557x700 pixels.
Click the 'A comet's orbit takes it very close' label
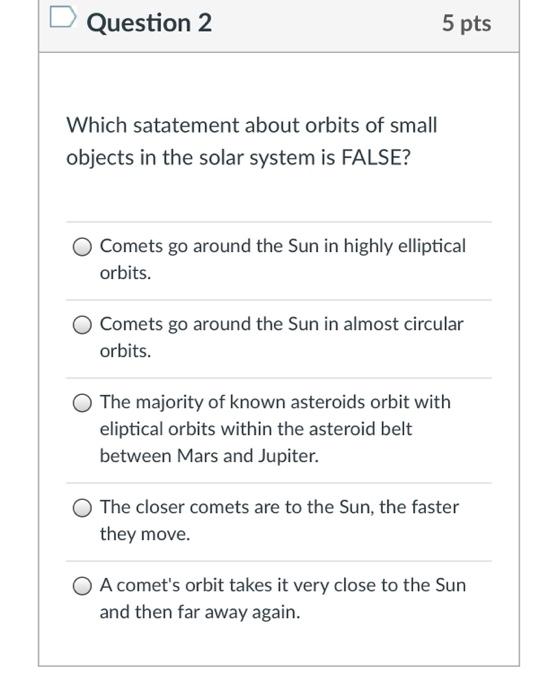283,585
